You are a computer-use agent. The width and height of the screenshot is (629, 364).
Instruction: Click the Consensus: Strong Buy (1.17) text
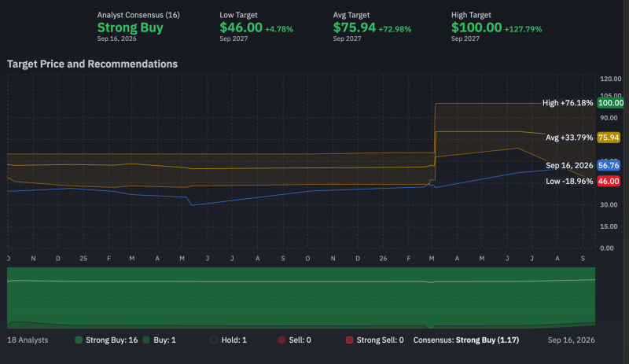[x=466, y=340]
